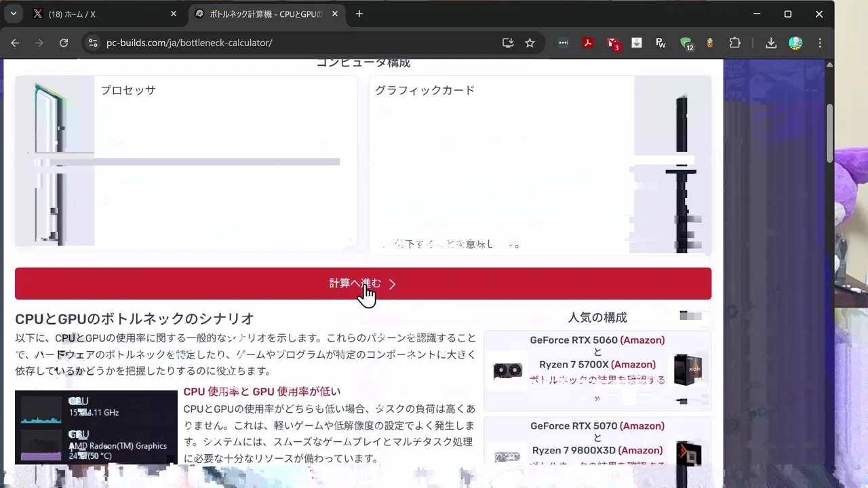Click the プロセッサ card heading
The width and height of the screenshot is (868, 488).
(x=128, y=90)
